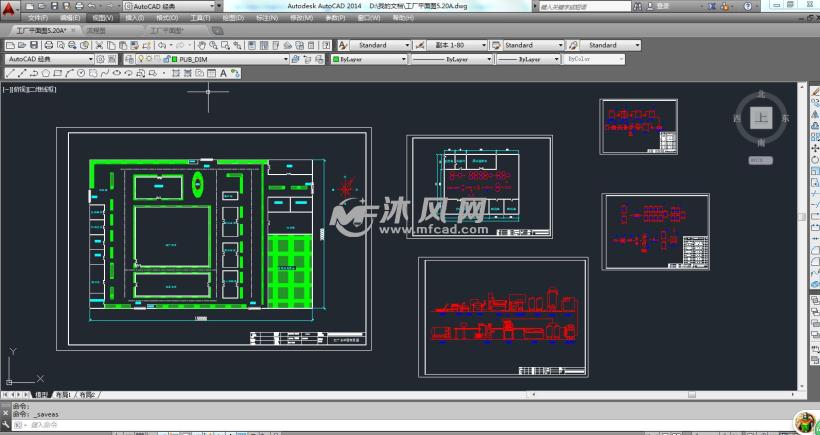Expand the AutoCAD 经典 workspace dropdown in title bar

pyautogui.click(x=219, y=6)
